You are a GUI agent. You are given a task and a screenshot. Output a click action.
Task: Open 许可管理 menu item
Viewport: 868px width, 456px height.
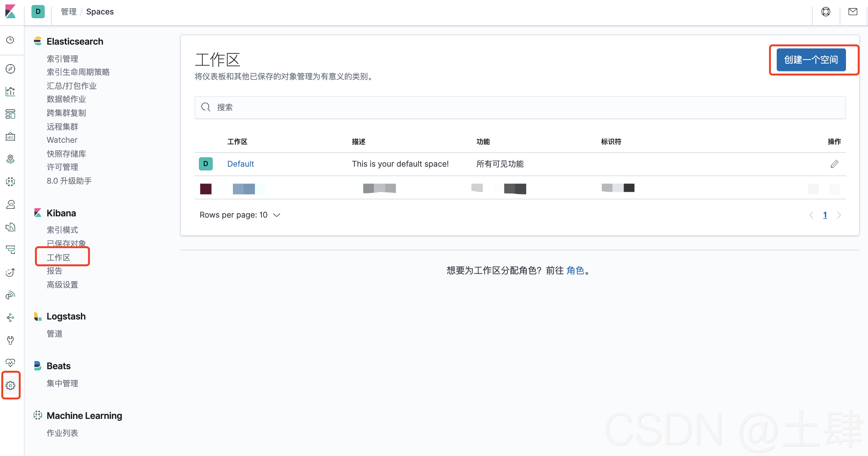coord(62,167)
